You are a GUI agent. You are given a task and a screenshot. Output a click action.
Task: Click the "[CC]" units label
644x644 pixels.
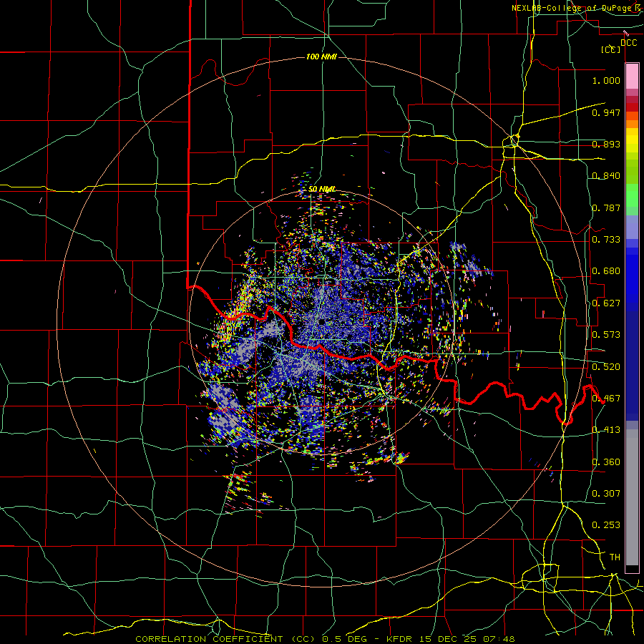coord(611,49)
